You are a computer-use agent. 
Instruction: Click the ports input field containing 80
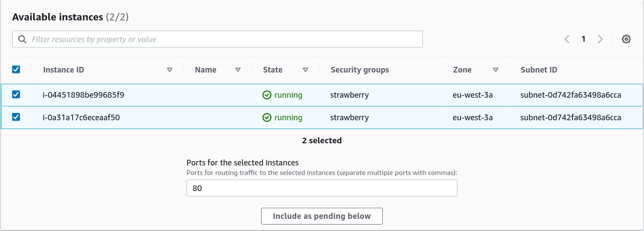322,188
